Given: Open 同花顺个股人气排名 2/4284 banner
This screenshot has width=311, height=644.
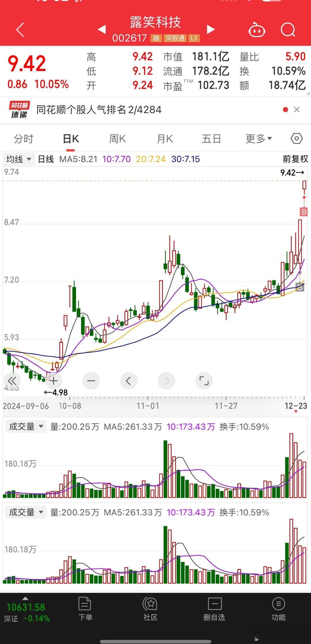Looking at the screenshot, I should 99,110.
